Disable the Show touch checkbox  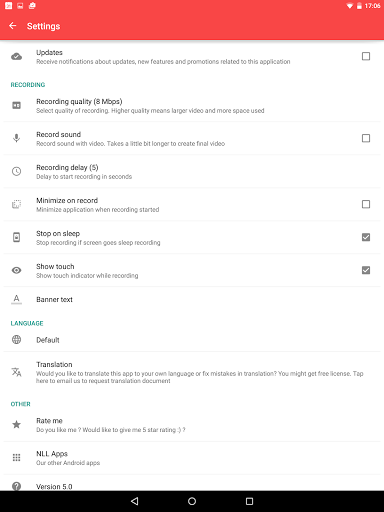[x=366, y=270]
